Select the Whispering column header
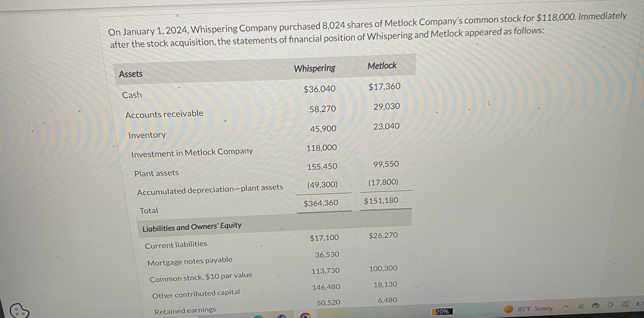This screenshot has width=644, height=318. (x=315, y=68)
